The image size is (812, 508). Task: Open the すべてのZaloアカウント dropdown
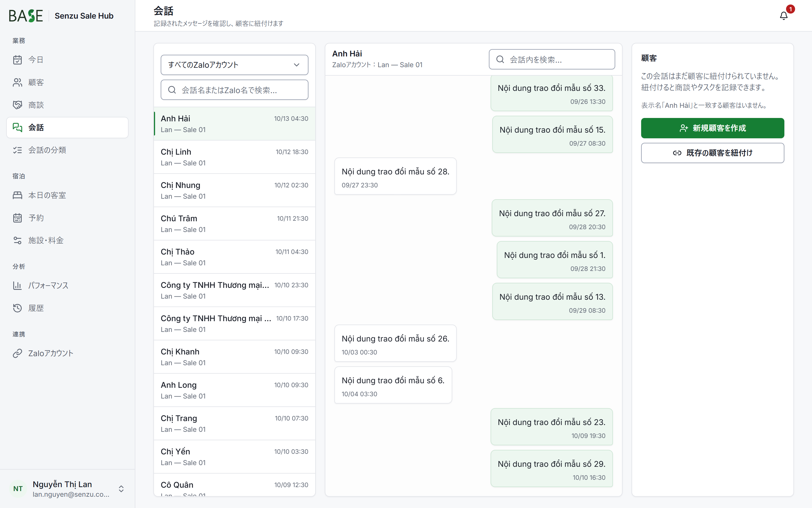pos(235,65)
